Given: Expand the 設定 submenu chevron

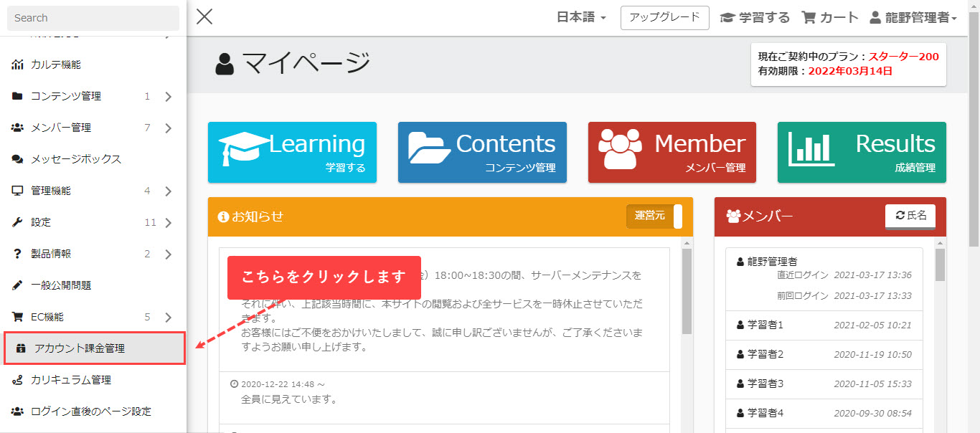Looking at the screenshot, I should pos(168,223).
